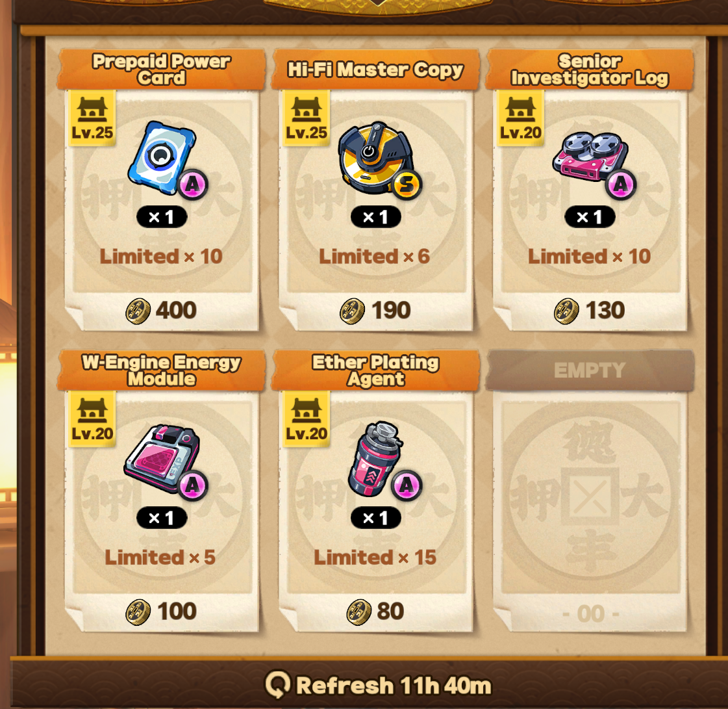This screenshot has height=709, width=728.
Task: Click the Lv.20 badge on Senior Investigator Log
Action: (x=520, y=118)
